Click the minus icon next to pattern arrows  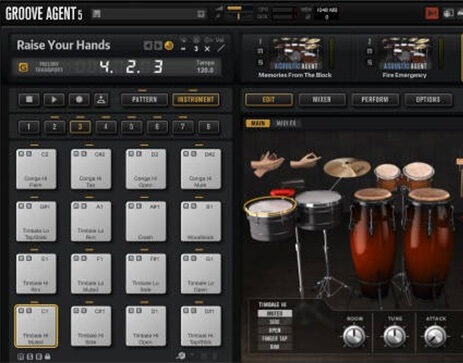click(183, 49)
